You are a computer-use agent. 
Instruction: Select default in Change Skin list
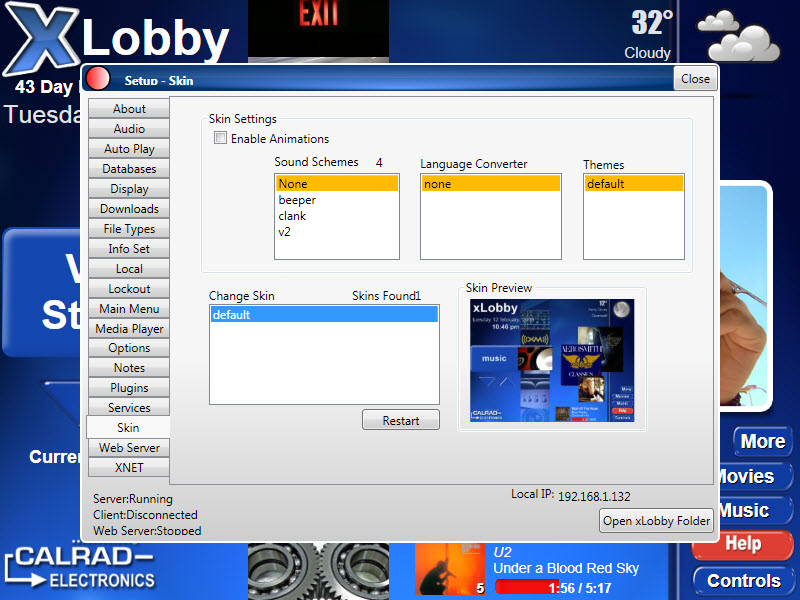pos(324,314)
